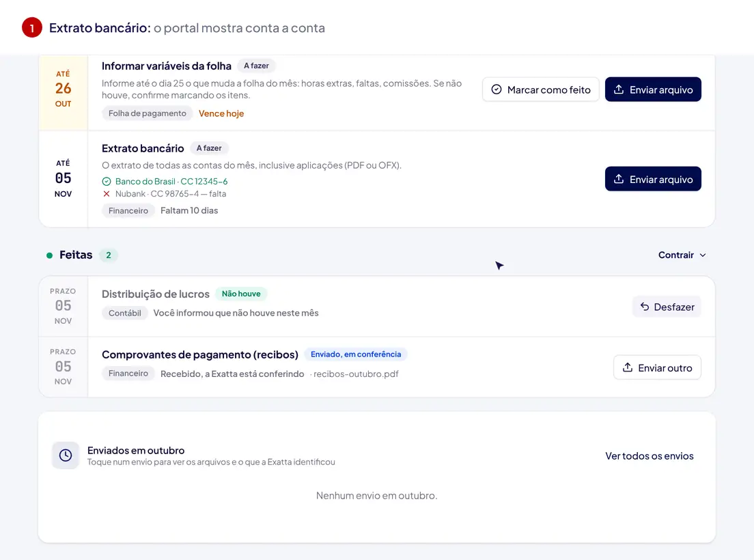Click the Contábil tag
The width and height of the screenshot is (754, 560).
tap(124, 313)
